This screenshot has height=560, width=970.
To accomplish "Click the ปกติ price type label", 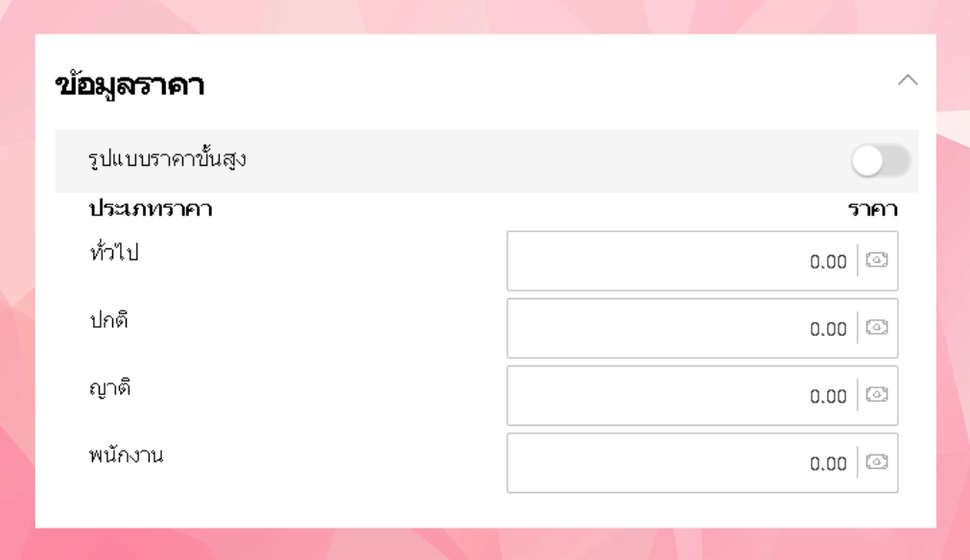I will [108, 320].
